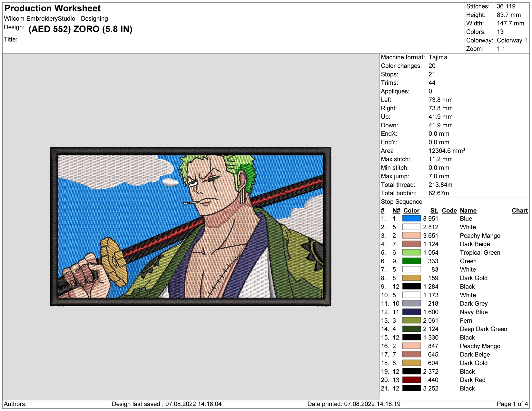Click the 'Colorway 1' value
This screenshot has width=532, height=411.
tap(512, 40)
